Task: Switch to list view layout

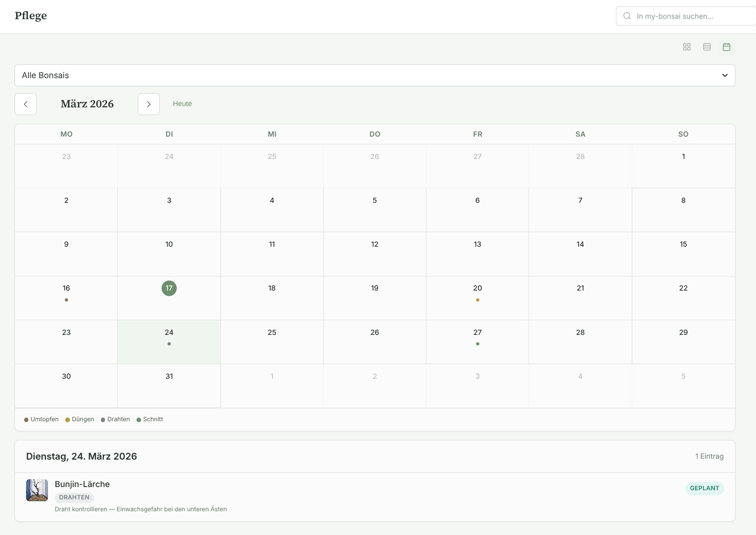Action: pos(707,47)
